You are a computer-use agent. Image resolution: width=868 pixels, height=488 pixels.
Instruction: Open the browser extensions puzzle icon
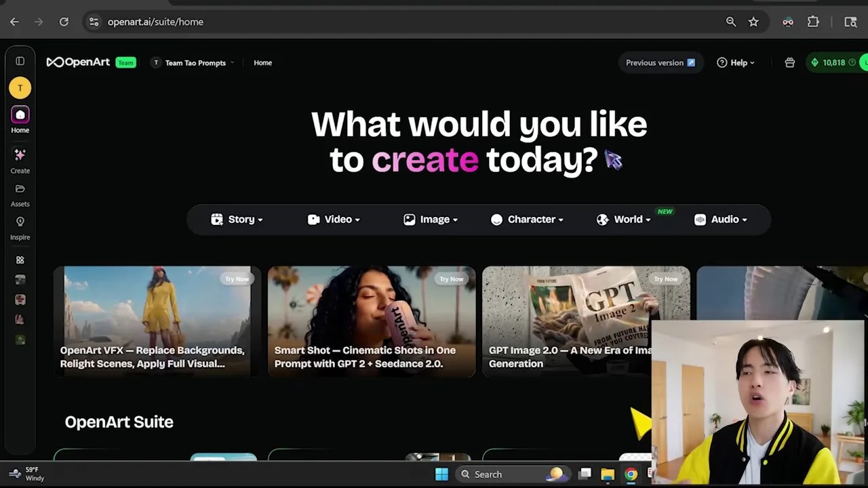[813, 22]
